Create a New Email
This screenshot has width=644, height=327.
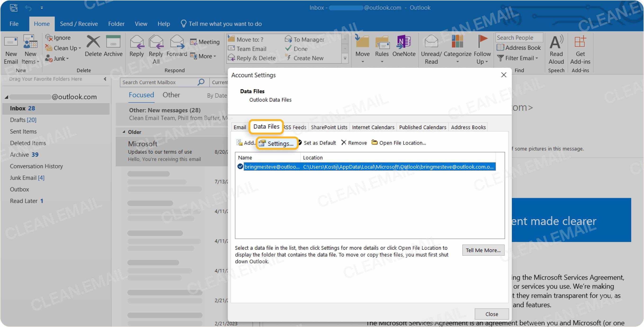click(x=10, y=49)
